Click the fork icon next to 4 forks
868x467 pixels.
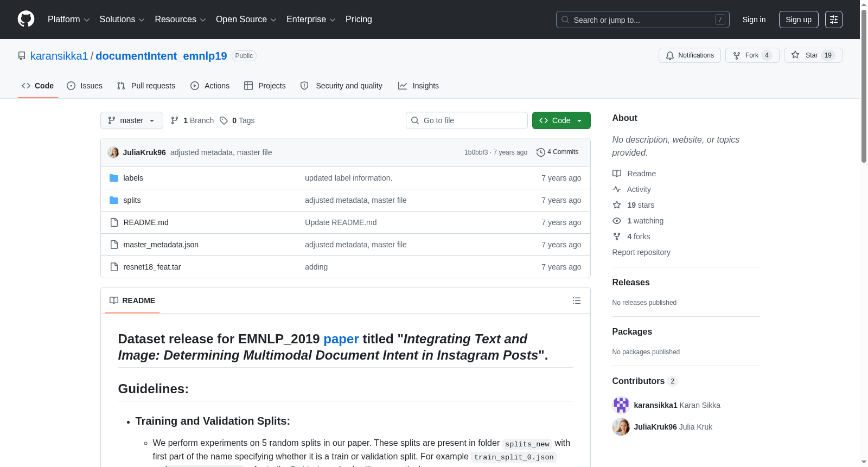[617, 236]
